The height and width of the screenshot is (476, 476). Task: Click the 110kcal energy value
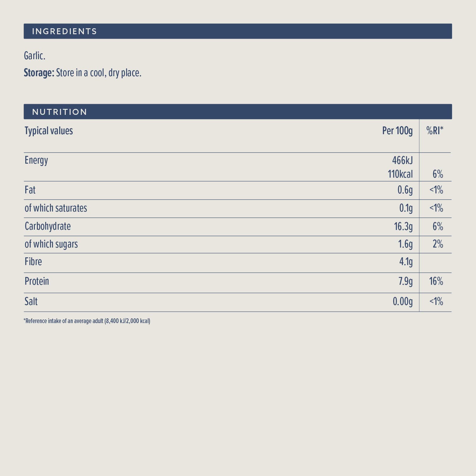point(400,174)
